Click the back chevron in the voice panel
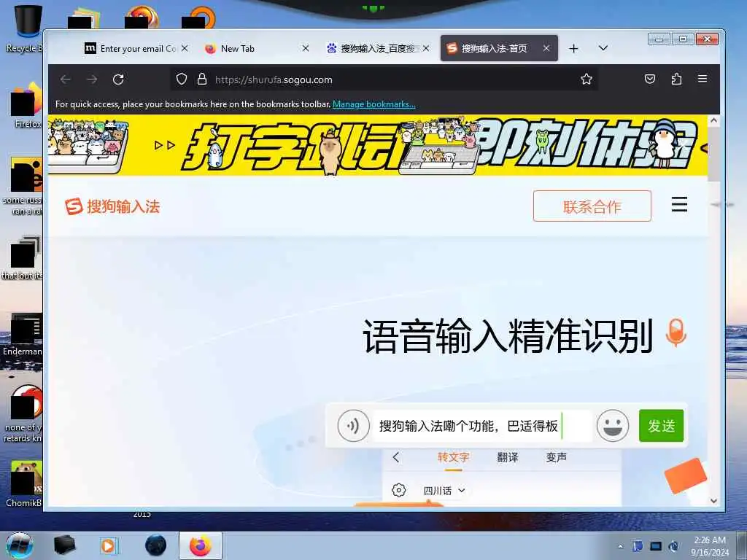 (x=396, y=457)
